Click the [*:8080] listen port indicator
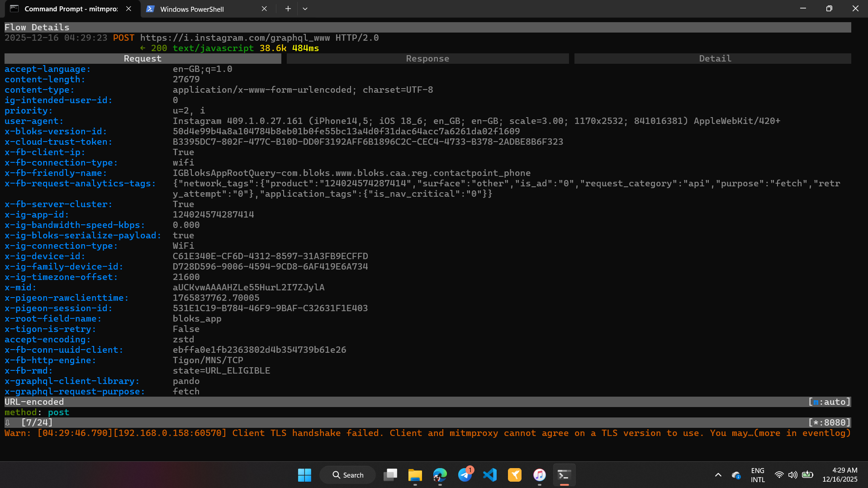The width and height of the screenshot is (868, 488). pos(830,423)
